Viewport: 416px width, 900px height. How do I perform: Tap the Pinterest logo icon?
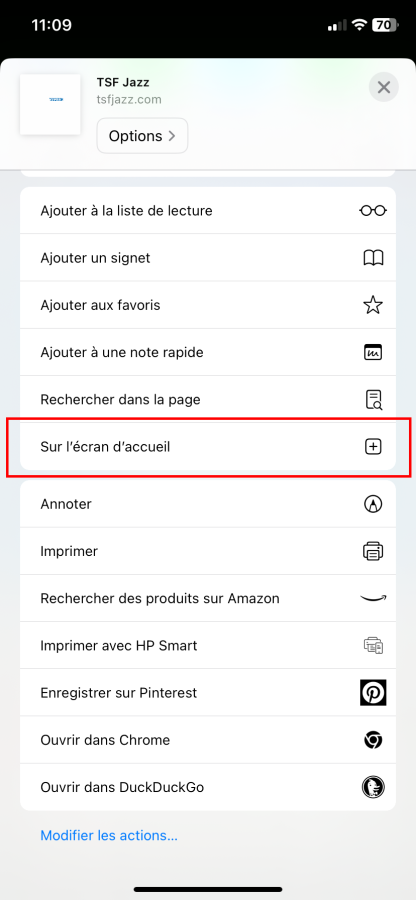point(373,693)
